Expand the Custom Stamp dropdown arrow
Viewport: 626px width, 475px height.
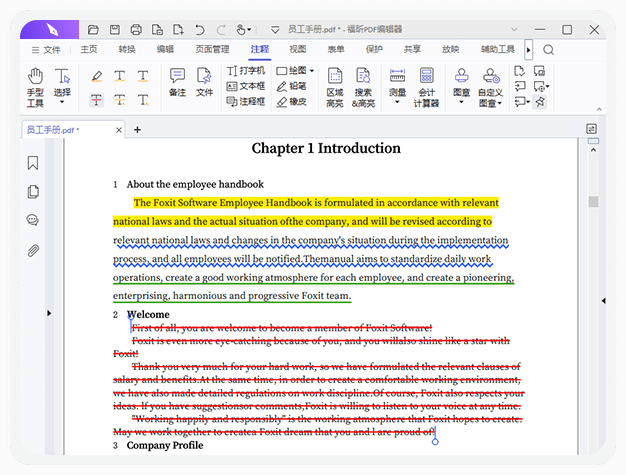[x=499, y=104]
